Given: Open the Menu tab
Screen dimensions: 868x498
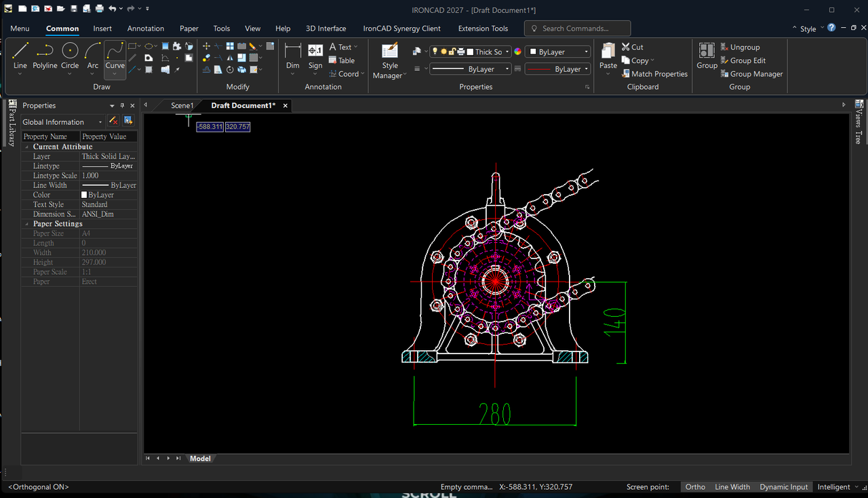Looking at the screenshot, I should [x=20, y=28].
